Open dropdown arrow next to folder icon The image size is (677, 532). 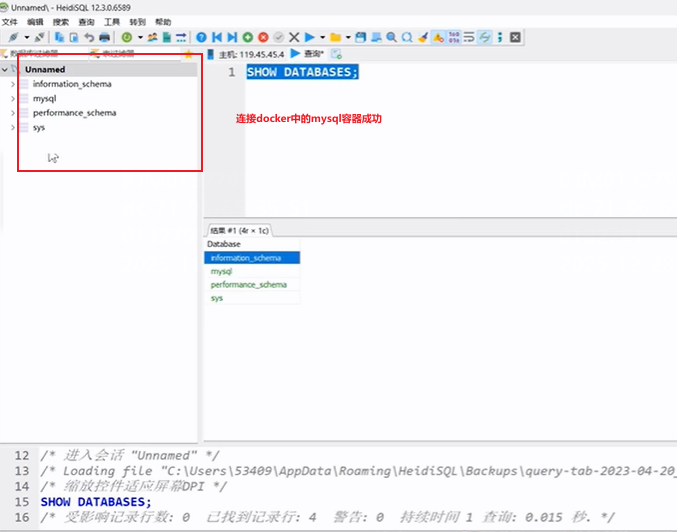[348, 38]
